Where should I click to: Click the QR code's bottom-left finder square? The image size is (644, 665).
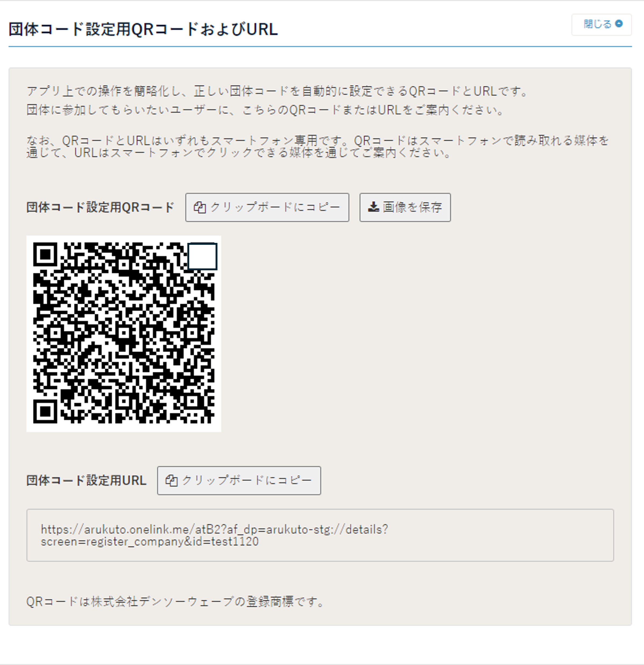[x=45, y=412]
